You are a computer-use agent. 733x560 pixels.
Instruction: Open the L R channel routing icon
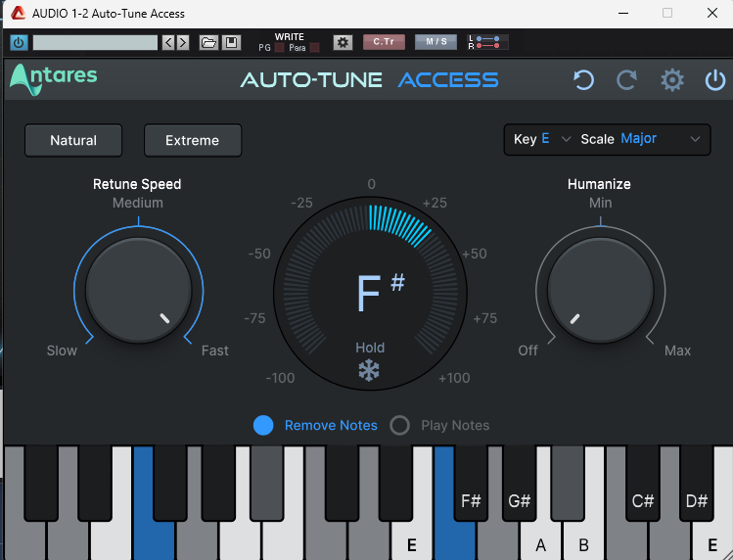(x=487, y=42)
